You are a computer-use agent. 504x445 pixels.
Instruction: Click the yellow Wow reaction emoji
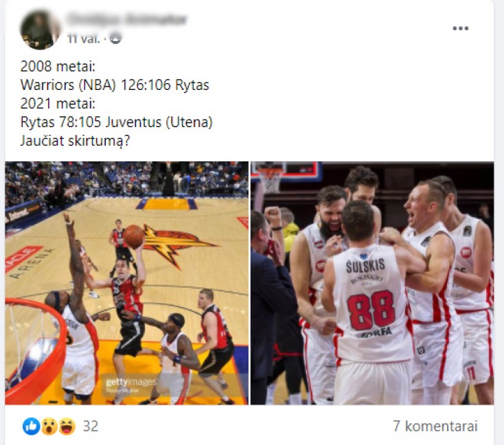(49, 426)
